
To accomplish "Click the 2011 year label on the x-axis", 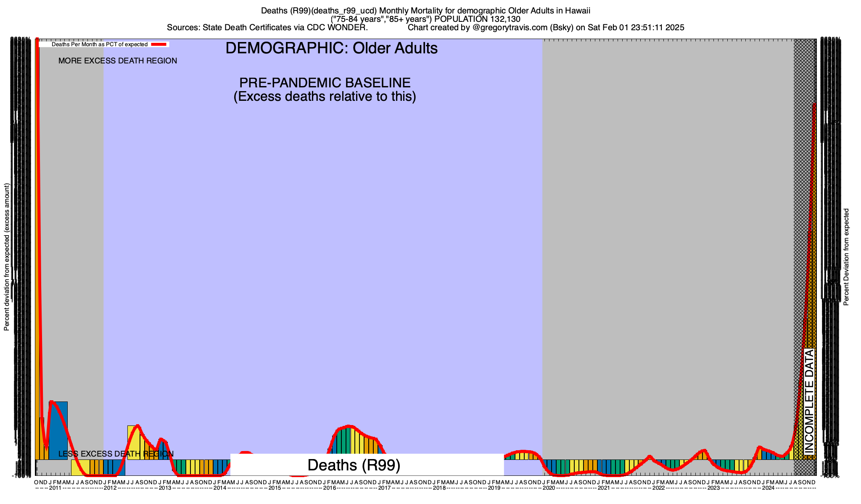I will (55, 488).
